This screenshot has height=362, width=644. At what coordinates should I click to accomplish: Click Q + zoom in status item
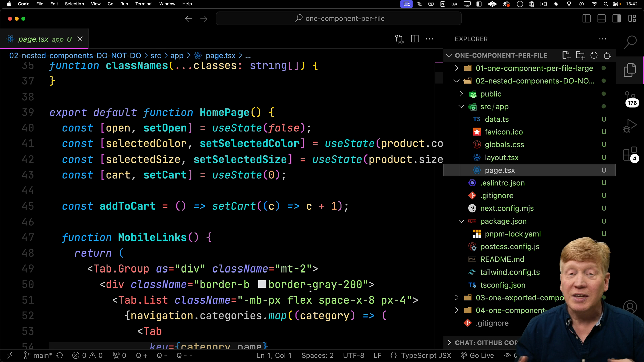click(142, 355)
